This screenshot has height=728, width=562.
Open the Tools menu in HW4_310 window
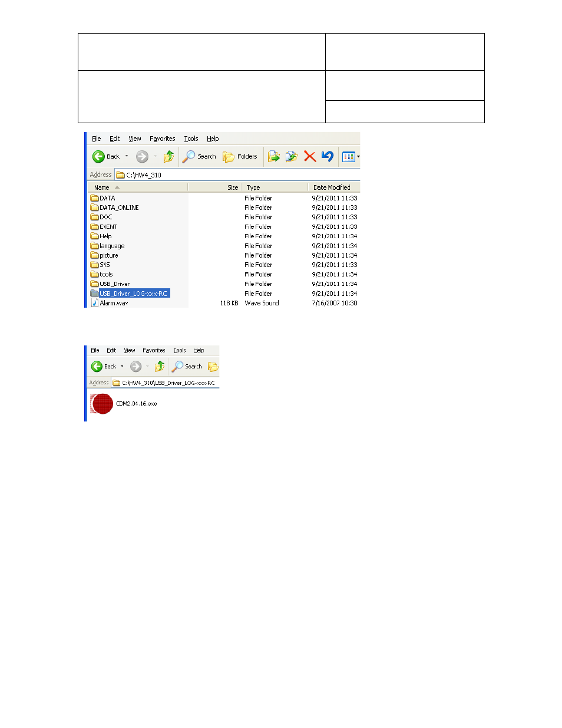pos(191,139)
